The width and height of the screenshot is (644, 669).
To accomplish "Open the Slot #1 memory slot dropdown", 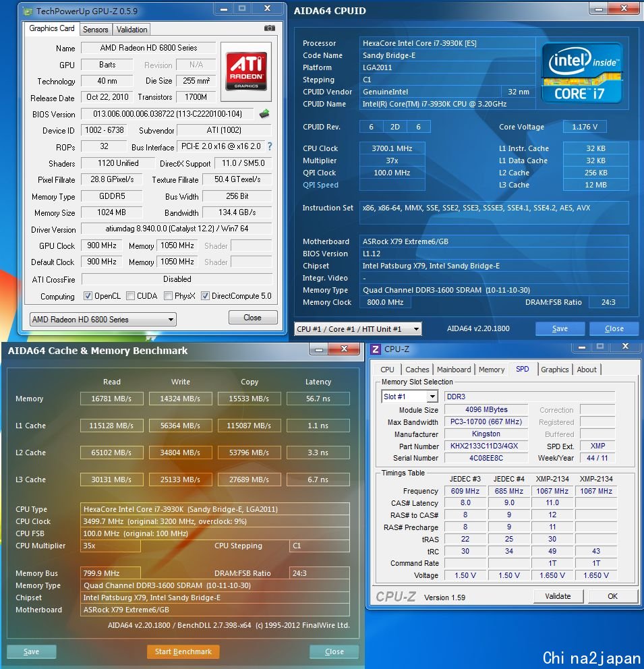I will (x=409, y=397).
